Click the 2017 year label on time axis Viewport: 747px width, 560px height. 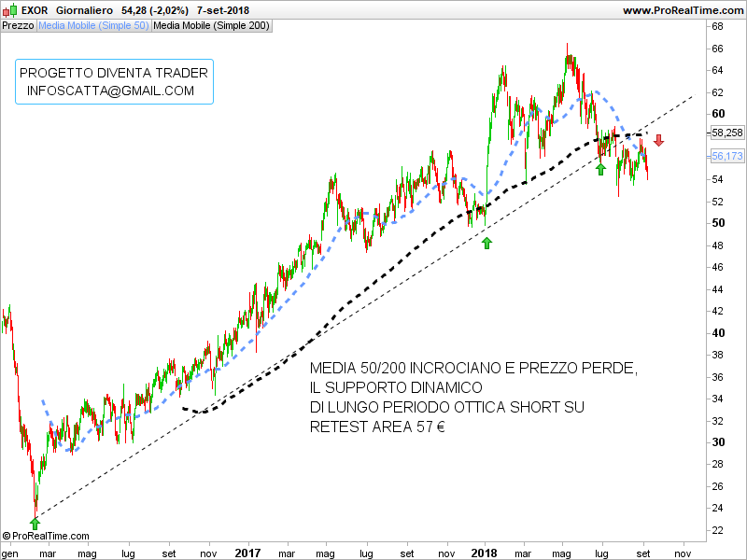[247, 553]
